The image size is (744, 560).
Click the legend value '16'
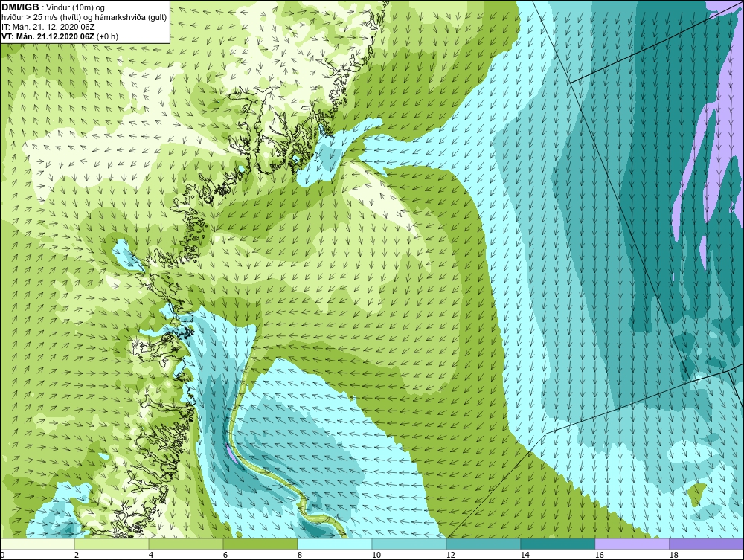(599, 555)
